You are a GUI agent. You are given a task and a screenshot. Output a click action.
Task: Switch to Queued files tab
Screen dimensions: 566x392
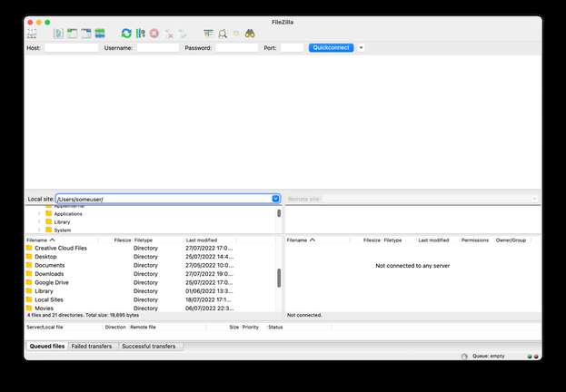(x=47, y=347)
